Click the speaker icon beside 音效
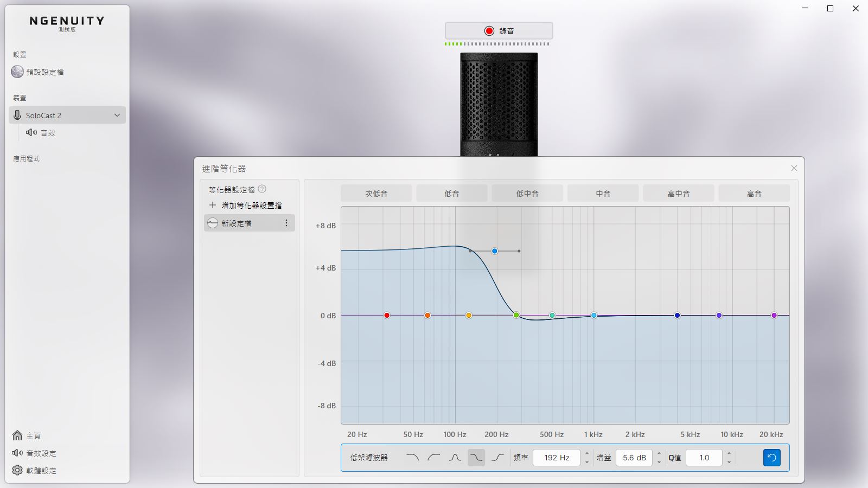The height and width of the screenshot is (488, 868). tap(31, 133)
